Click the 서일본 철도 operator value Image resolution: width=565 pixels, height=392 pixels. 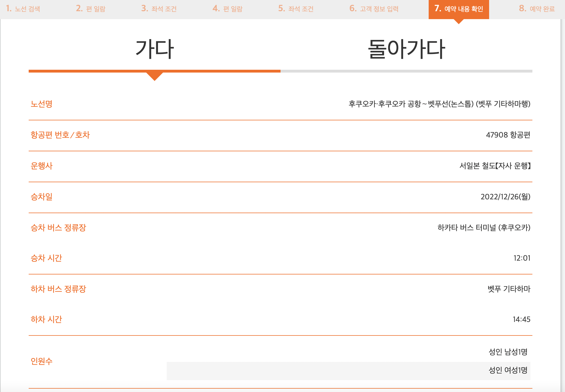point(495,166)
